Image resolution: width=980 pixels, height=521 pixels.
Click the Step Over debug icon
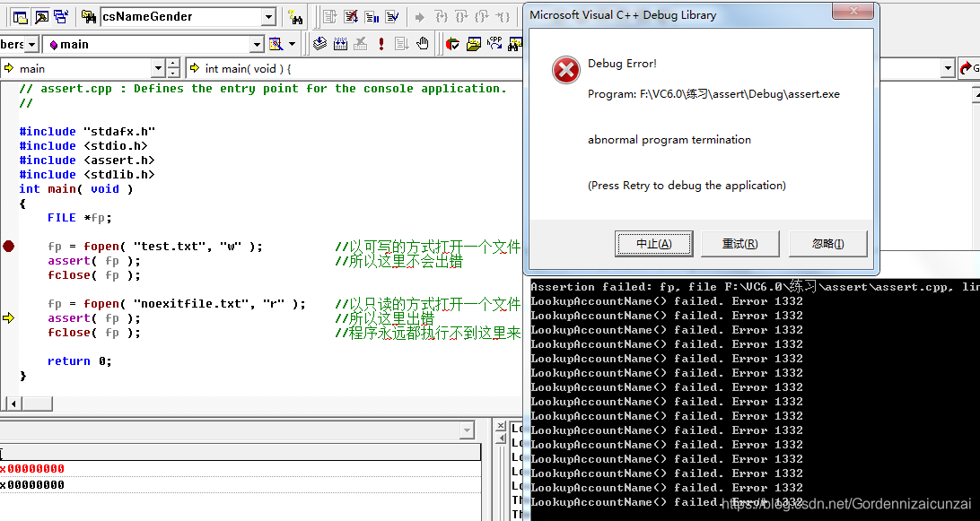pos(460,17)
